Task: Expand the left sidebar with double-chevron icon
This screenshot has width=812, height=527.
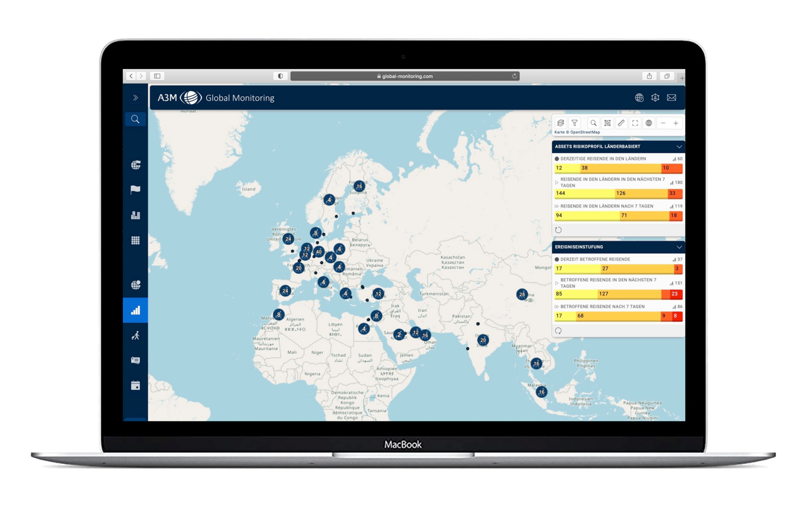Action: point(135,98)
